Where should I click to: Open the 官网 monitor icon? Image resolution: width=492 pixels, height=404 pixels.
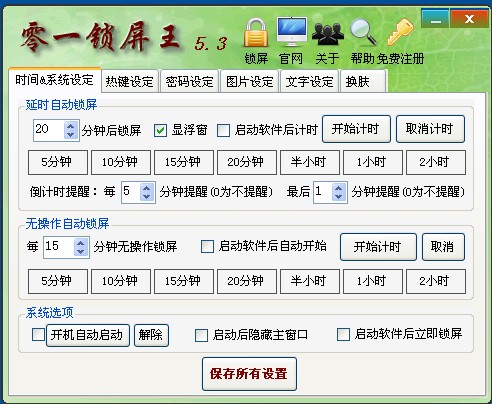click(x=292, y=32)
